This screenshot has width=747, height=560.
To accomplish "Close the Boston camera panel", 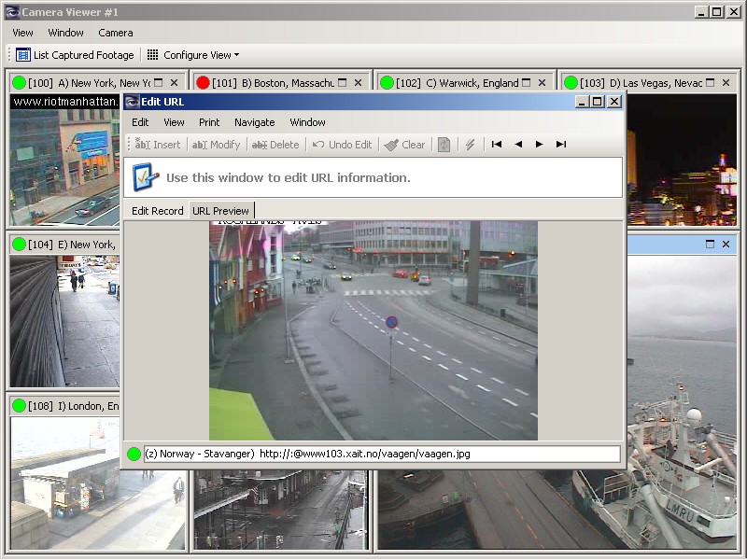I will [x=358, y=83].
